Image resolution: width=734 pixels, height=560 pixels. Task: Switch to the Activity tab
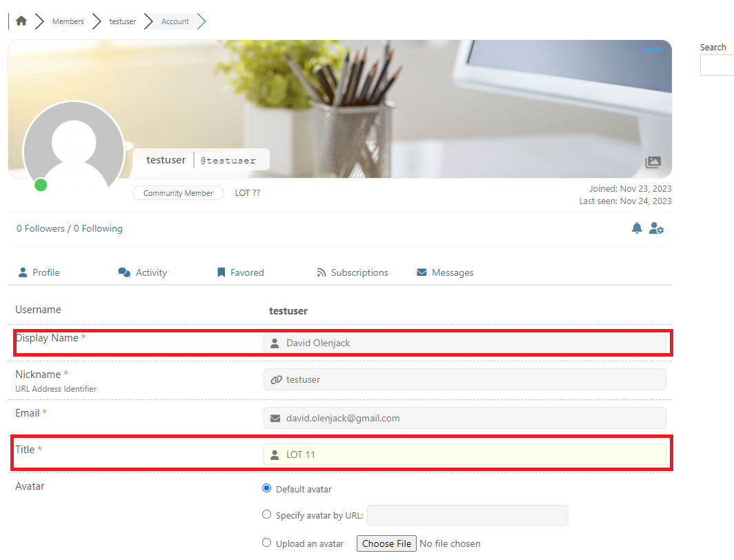click(x=143, y=272)
